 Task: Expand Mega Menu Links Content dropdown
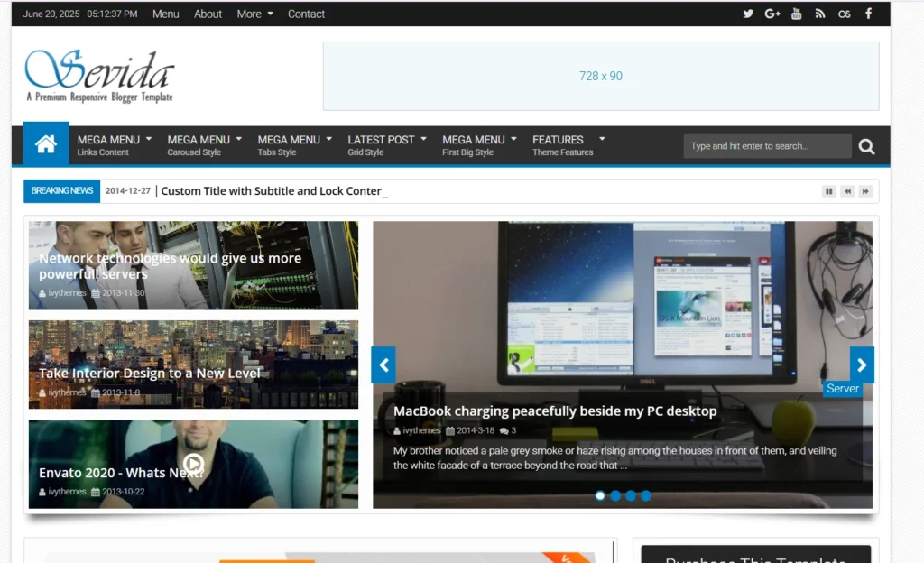115,144
